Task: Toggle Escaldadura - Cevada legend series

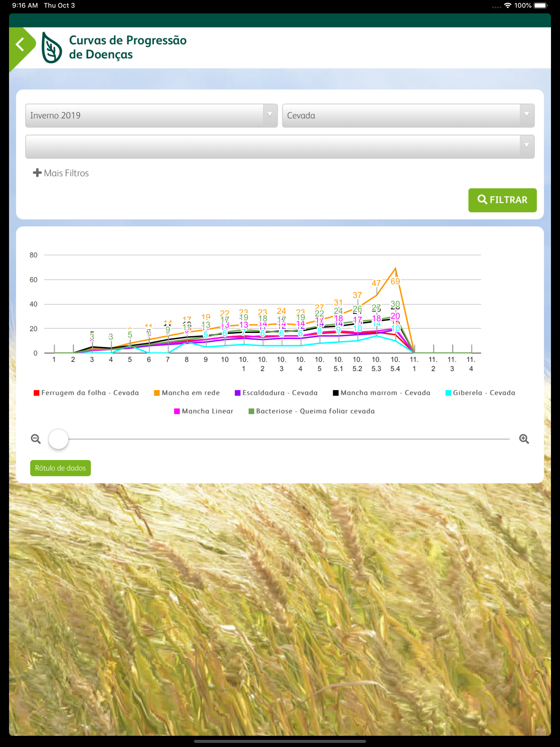Action: [276, 393]
